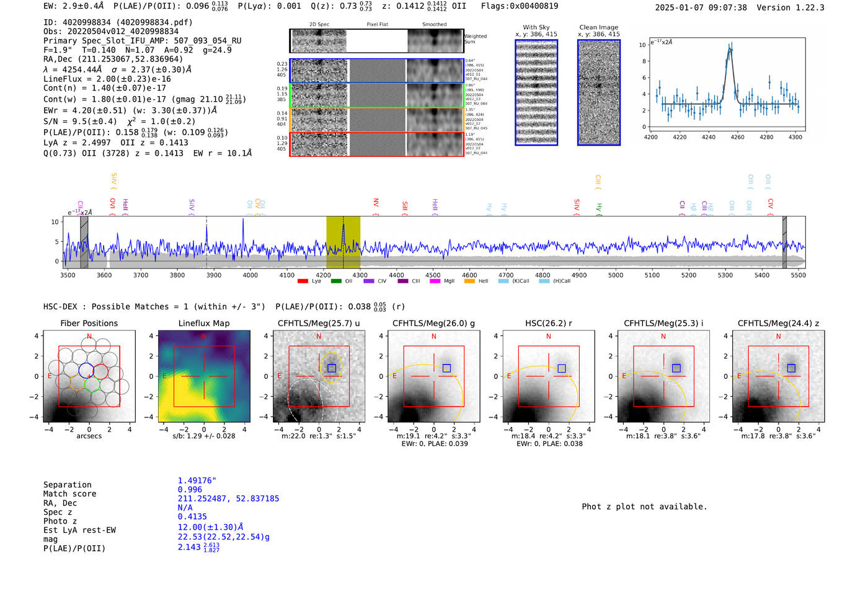Click the Obs: 20220504v012_4020998834 line
The image size is (868, 591).
click(111, 32)
